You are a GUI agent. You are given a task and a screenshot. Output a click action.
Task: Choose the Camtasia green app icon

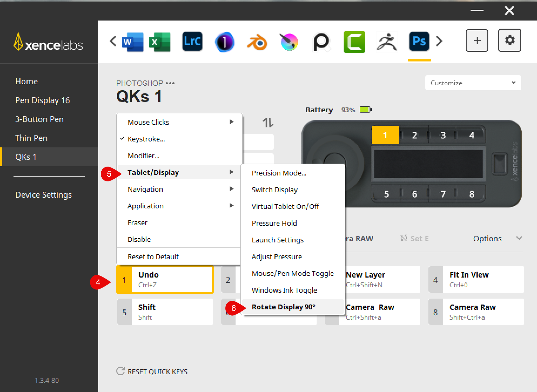(x=354, y=42)
